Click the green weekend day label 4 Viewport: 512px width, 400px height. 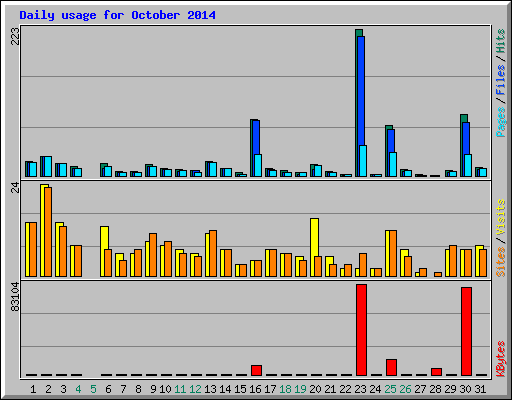coord(78,389)
